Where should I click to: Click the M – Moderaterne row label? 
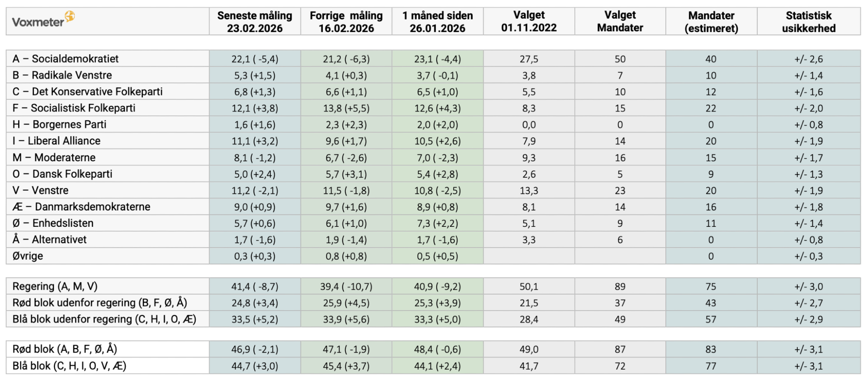54,157
